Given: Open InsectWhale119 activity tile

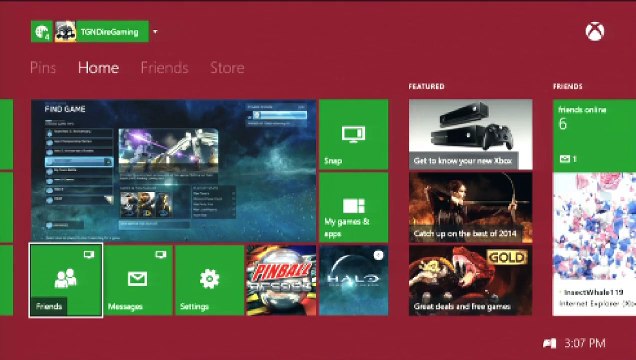Looking at the screenshot, I should click(x=594, y=244).
